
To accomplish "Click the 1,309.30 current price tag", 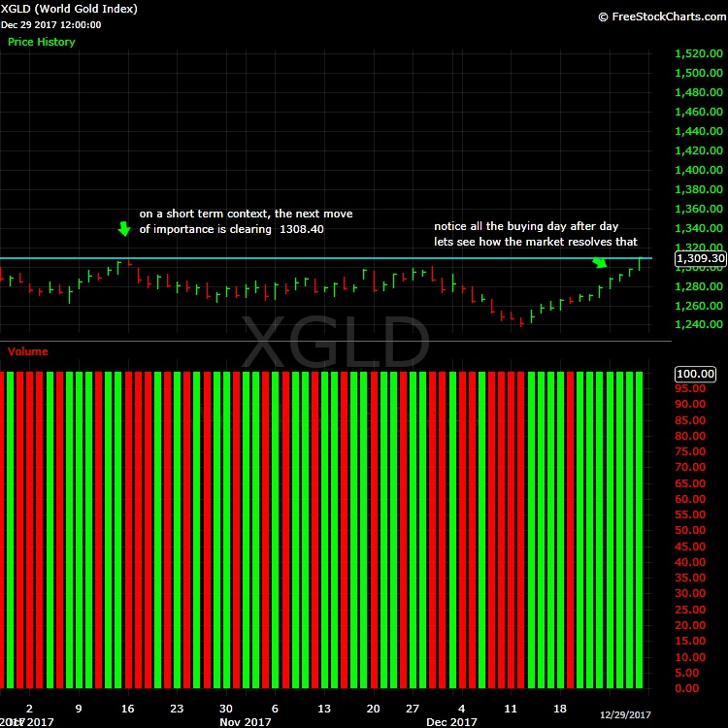I will click(701, 258).
